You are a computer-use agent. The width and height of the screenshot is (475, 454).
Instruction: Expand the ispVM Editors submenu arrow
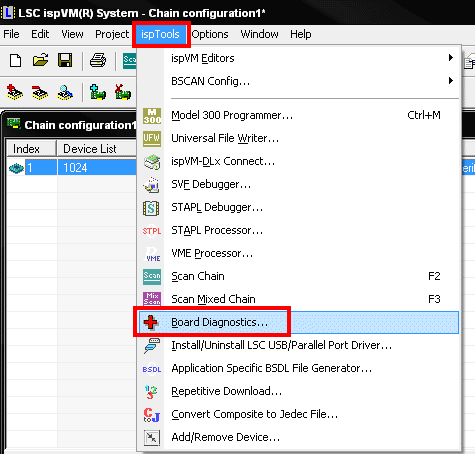451,58
